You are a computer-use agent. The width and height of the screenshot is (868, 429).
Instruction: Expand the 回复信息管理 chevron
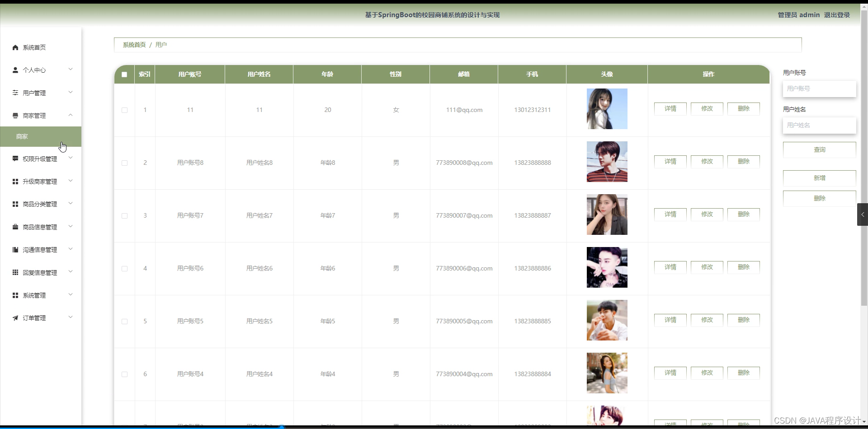[71, 271]
